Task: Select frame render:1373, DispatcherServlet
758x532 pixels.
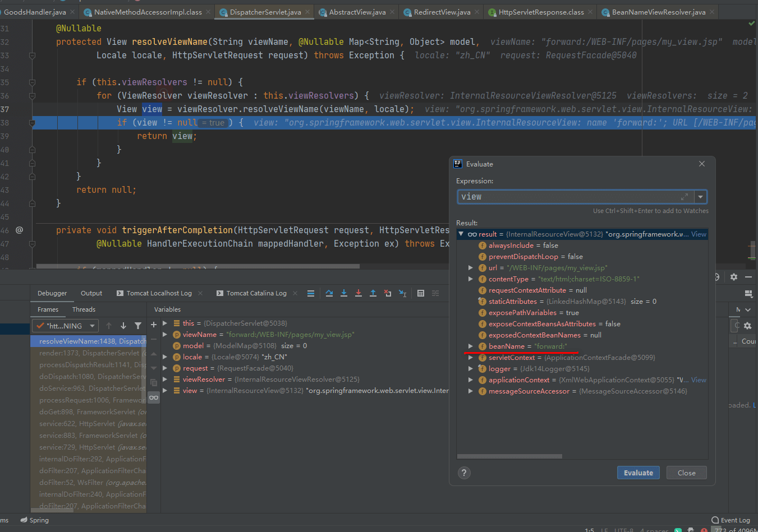Action: [x=89, y=353]
